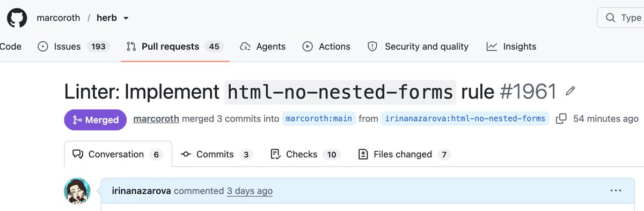Open the GitHub logo homepage
The width and height of the screenshot is (644, 211).
[17, 18]
